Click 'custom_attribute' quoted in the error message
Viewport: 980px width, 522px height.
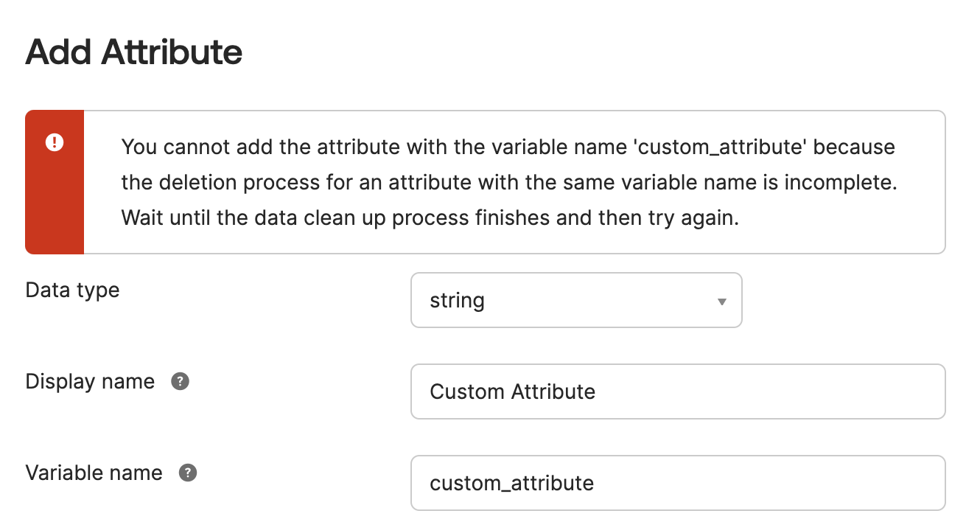coord(722,147)
